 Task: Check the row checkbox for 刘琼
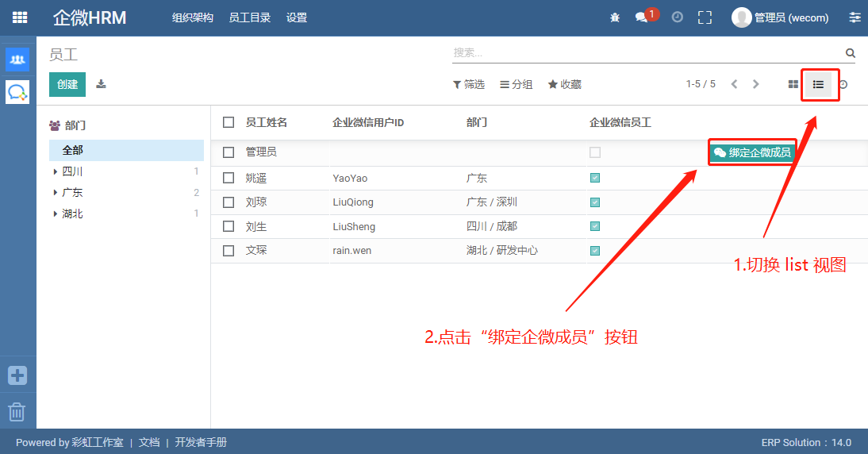coord(229,202)
